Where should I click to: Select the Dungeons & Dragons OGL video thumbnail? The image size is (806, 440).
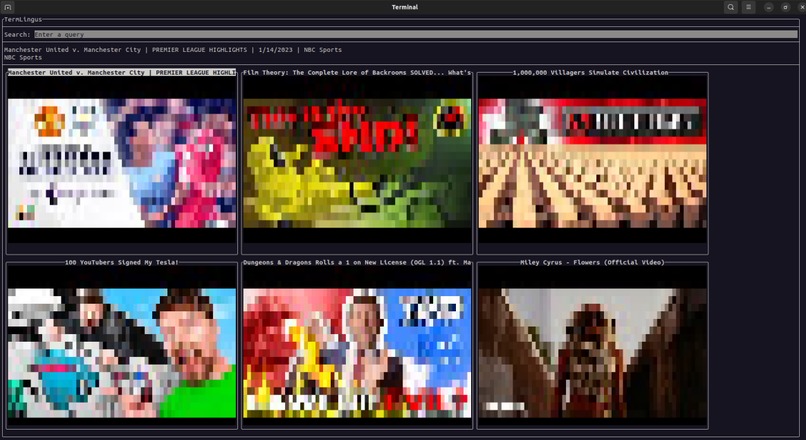coord(357,353)
